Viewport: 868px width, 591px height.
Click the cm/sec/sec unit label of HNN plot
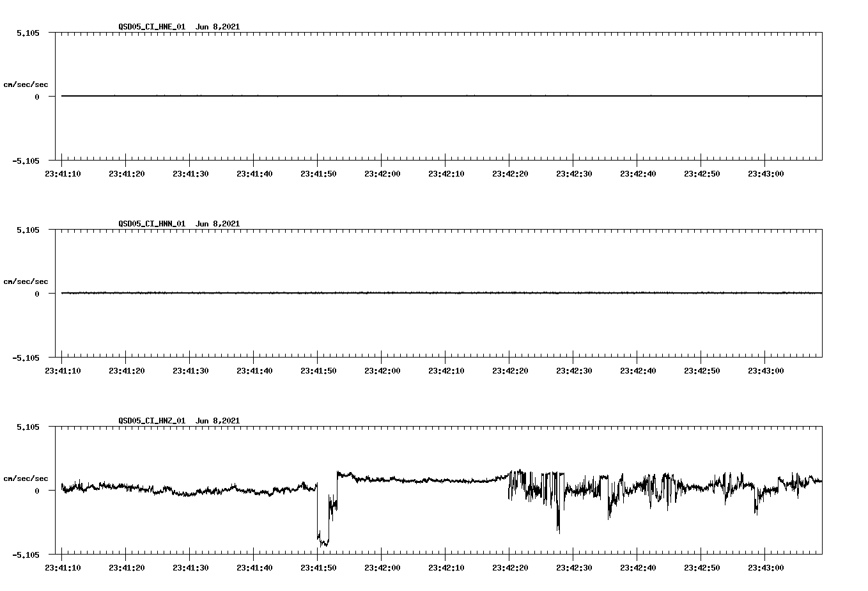pos(26,281)
